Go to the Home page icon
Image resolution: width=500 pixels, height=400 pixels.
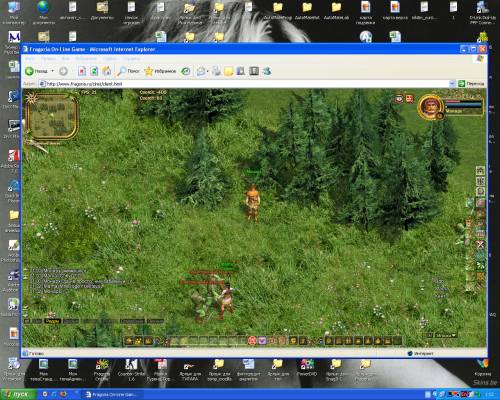point(107,71)
